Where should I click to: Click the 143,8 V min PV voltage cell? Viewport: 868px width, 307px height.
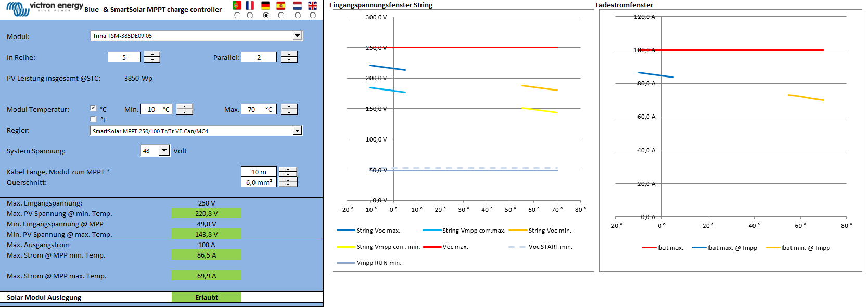point(207,234)
